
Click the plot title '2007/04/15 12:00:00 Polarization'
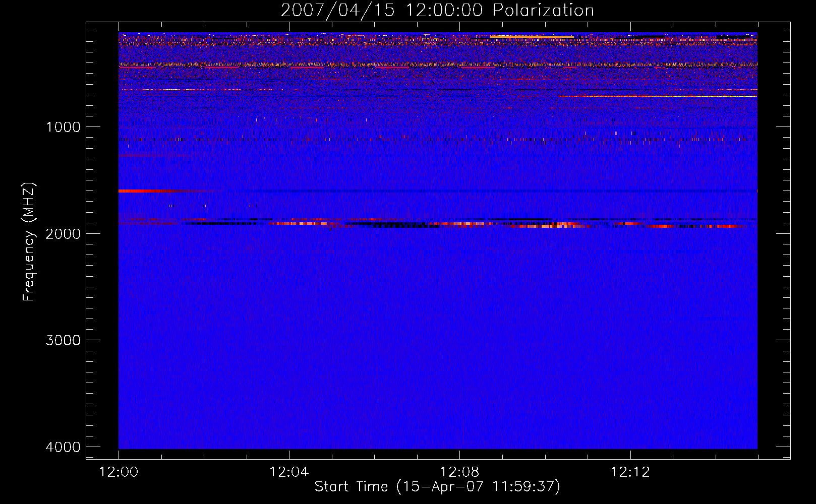coord(437,11)
